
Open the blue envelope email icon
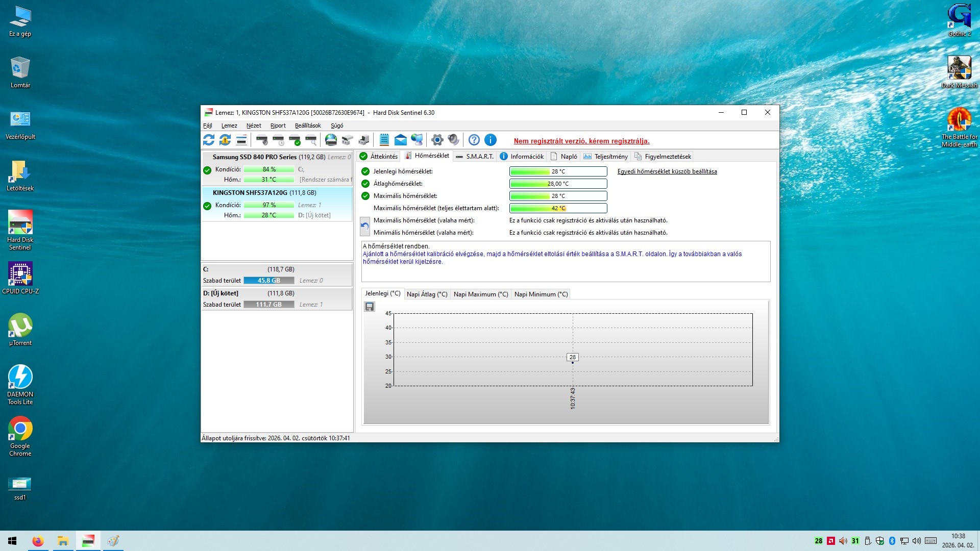401,140
